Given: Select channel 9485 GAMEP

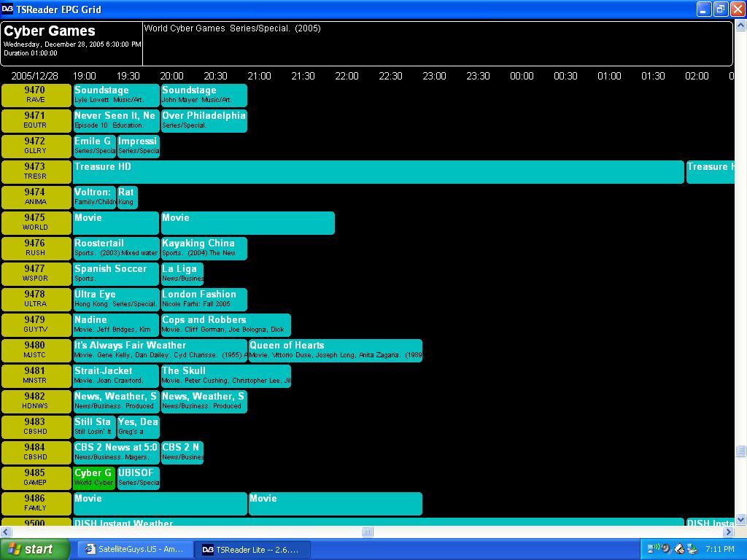Looking at the screenshot, I should pos(36,478).
